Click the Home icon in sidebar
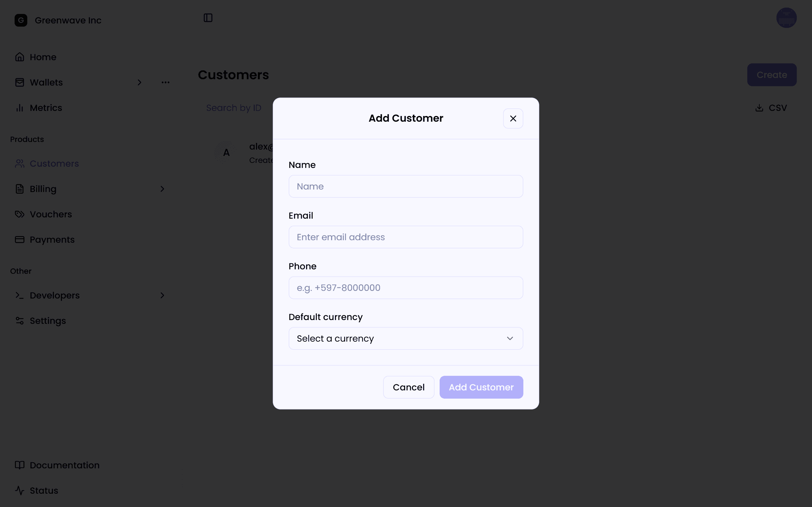This screenshot has width=812, height=507. [x=20, y=57]
